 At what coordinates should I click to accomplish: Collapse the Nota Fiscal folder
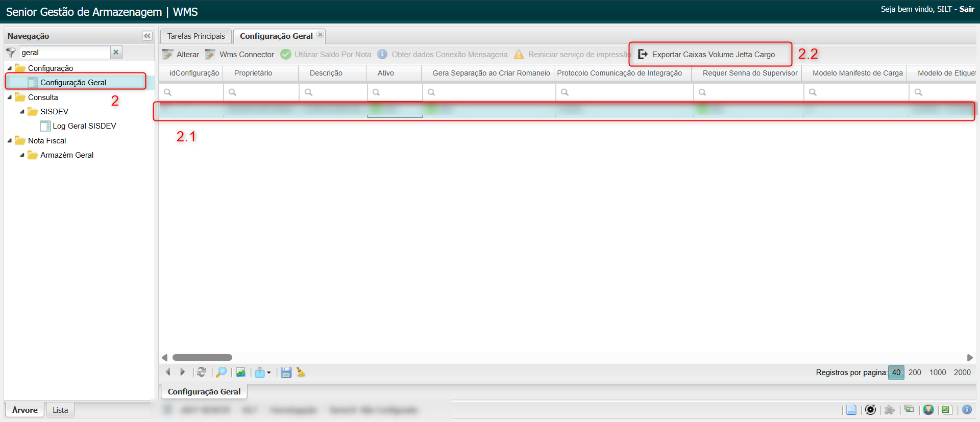click(10, 140)
